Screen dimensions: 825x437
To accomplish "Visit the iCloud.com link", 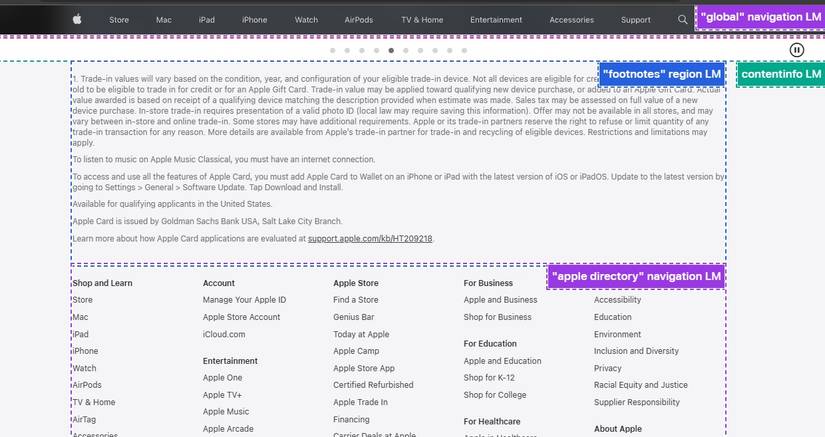I will pos(224,334).
